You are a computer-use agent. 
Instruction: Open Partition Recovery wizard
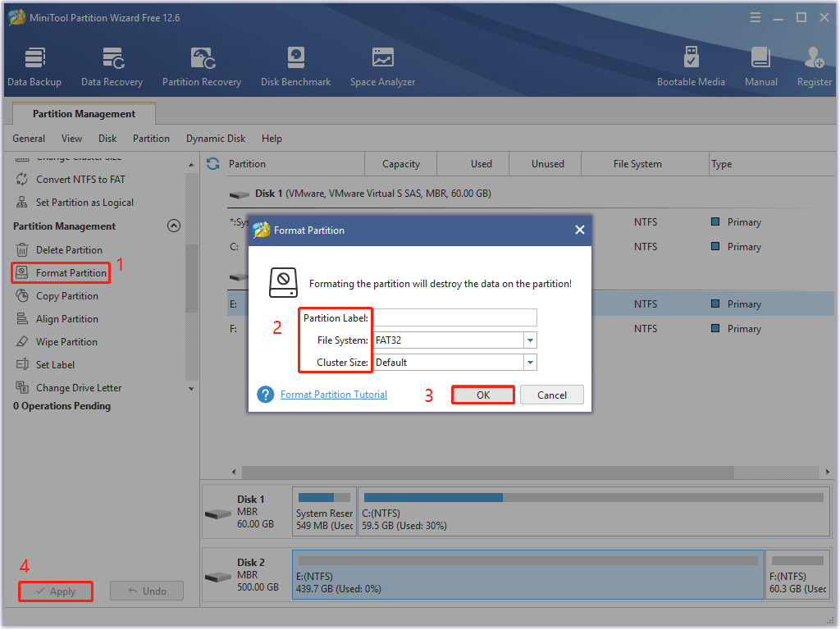202,67
